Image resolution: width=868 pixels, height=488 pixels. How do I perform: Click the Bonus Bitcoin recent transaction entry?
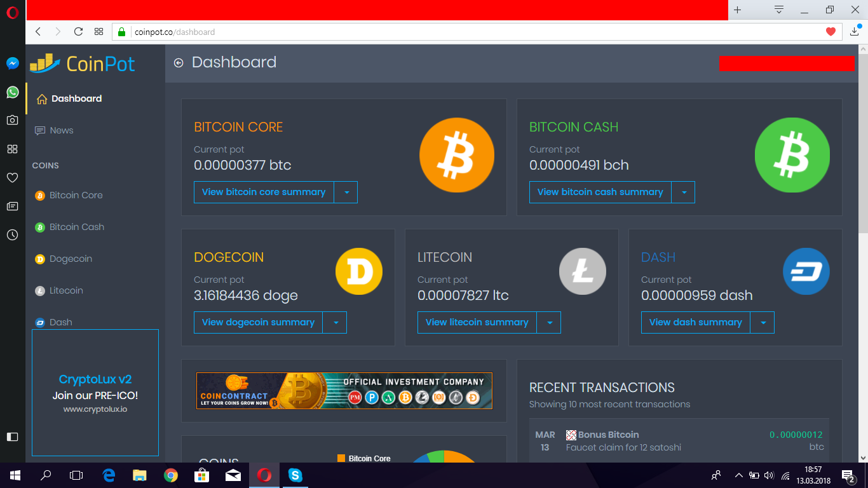click(x=679, y=442)
